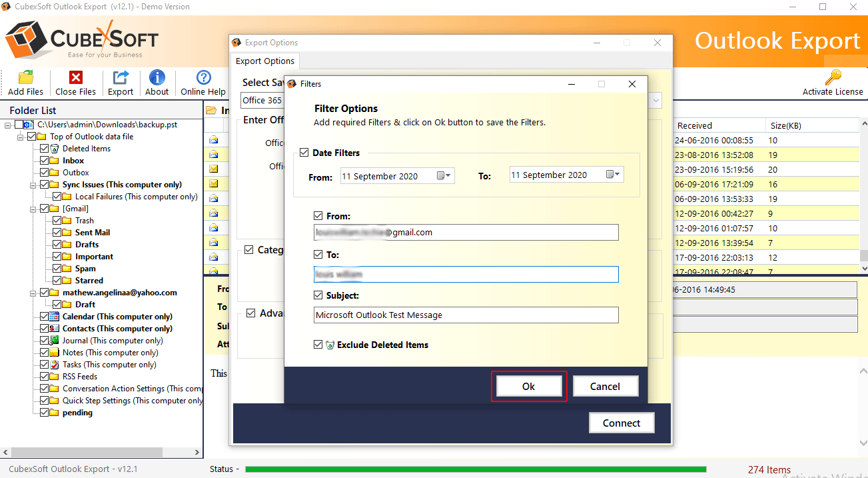Click the email icon for 23-09-2016 row

pyautogui.click(x=214, y=169)
